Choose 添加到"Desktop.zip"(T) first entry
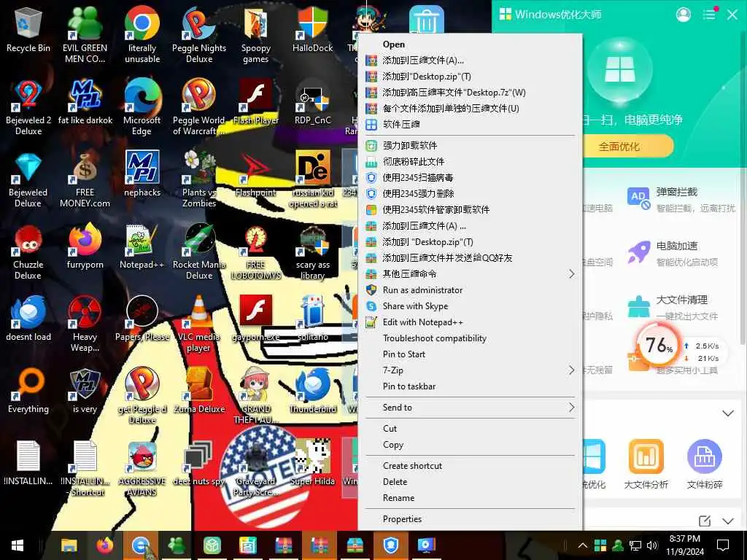This screenshot has width=747, height=560. tap(471, 76)
